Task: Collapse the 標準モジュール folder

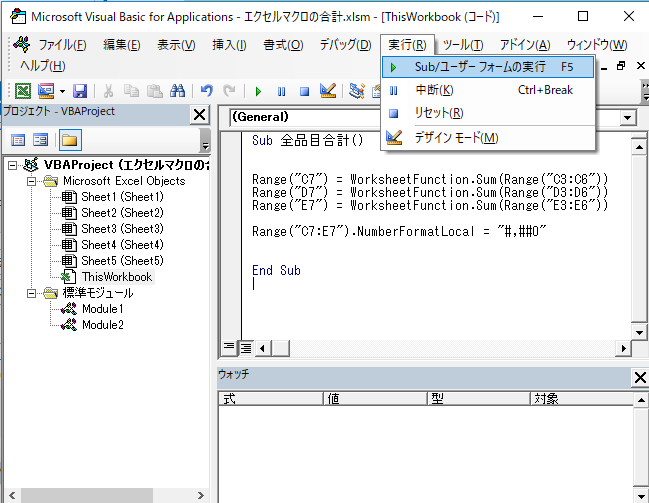Action: 31,294
